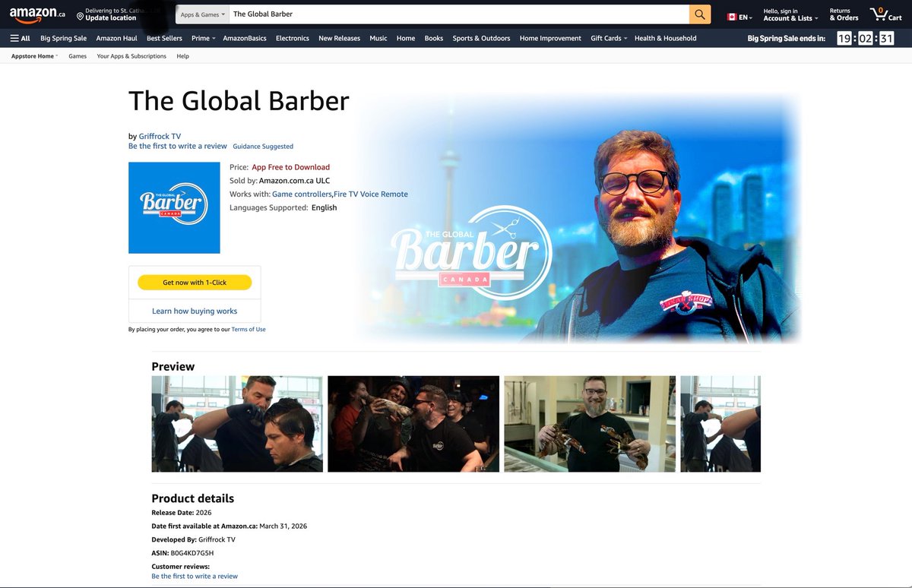The width and height of the screenshot is (912, 588).
Task: Open the Help tab in Appstore bar
Action: coord(182,56)
